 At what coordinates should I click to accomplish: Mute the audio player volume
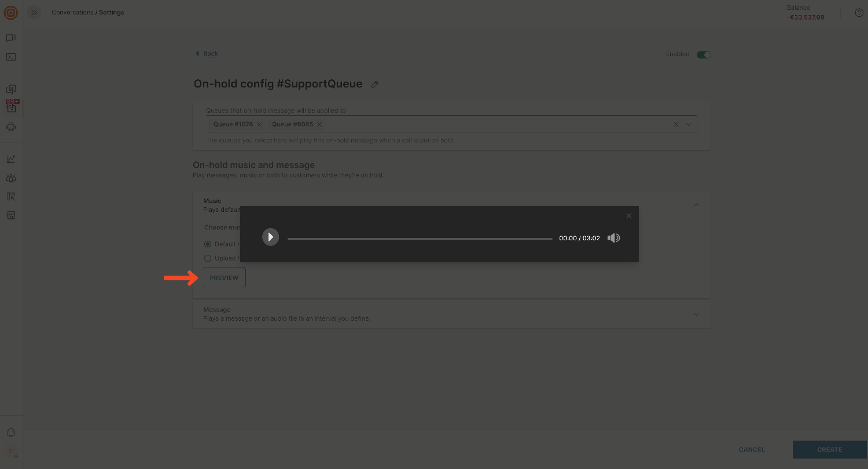click(613, 238)
